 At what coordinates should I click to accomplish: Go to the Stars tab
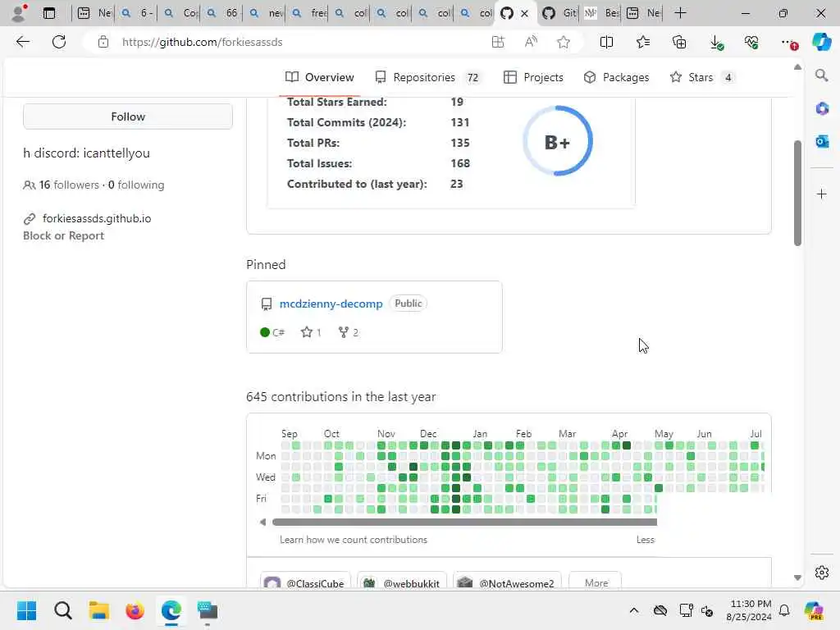point(702,77)
